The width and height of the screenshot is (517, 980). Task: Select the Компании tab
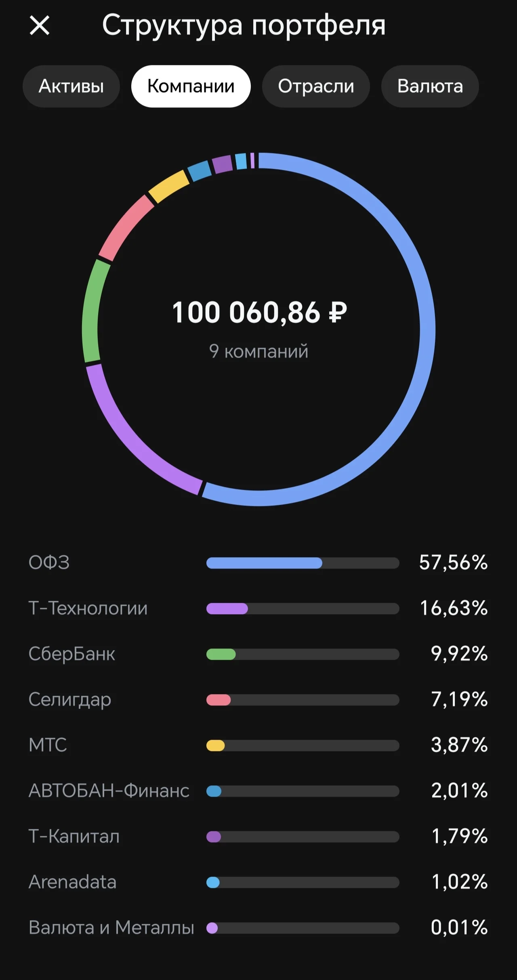(191, 86)
